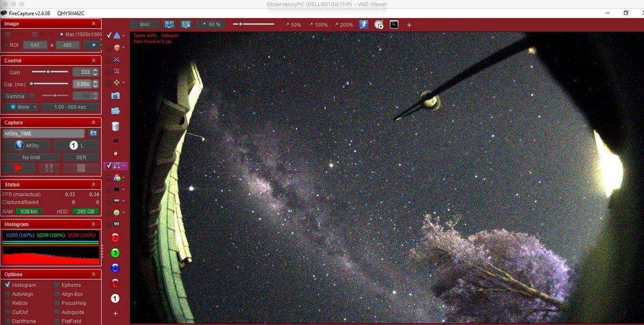The image size is (644, 325).
Task: Select red filter ball number 2
Action: 115,238
